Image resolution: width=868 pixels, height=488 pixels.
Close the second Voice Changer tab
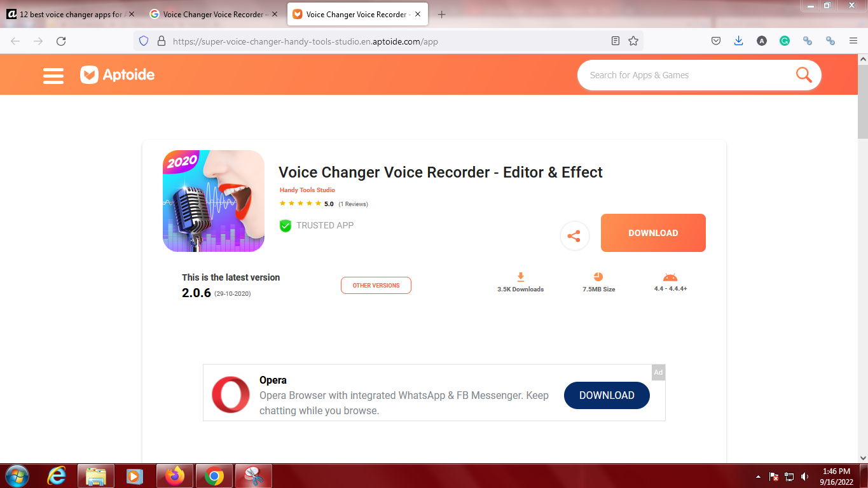coord(275,14)
